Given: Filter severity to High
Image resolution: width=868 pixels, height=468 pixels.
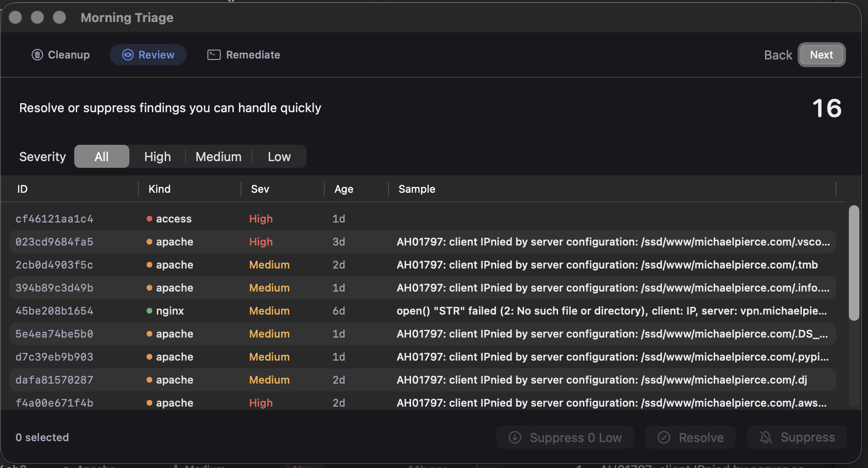Looking at the screenshot, I should click(157, 157).
